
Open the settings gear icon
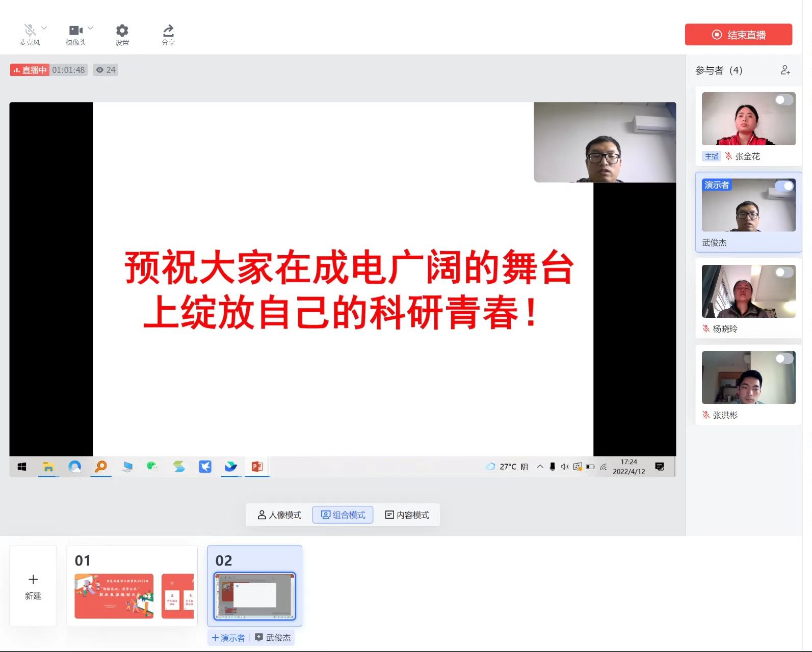(122, 30)
